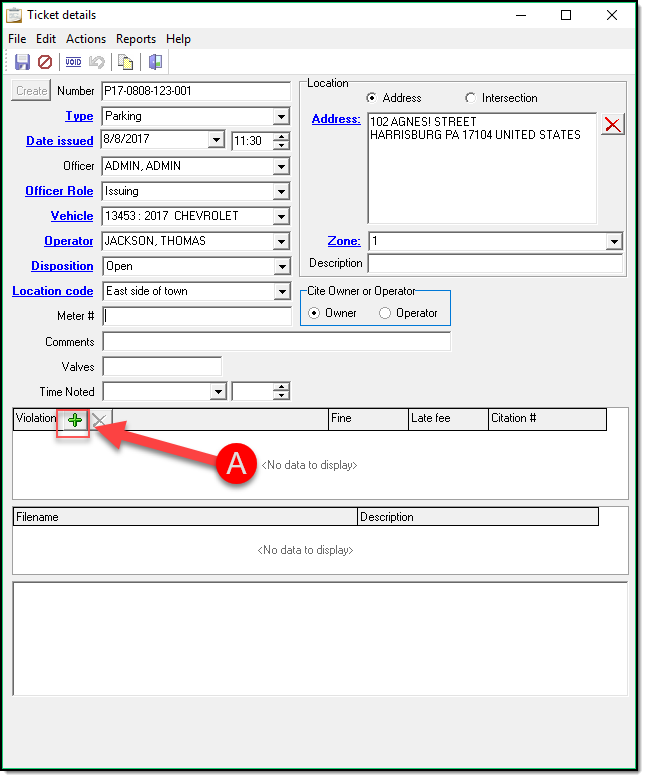This screenshot has height=779, width=646.
Task: Select the Intersection radio button
Action: (471, 98)
